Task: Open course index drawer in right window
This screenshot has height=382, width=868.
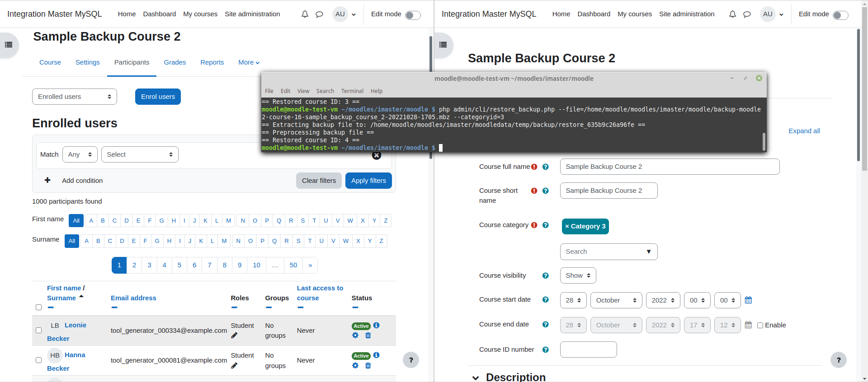Action: [x=443, y=45]
